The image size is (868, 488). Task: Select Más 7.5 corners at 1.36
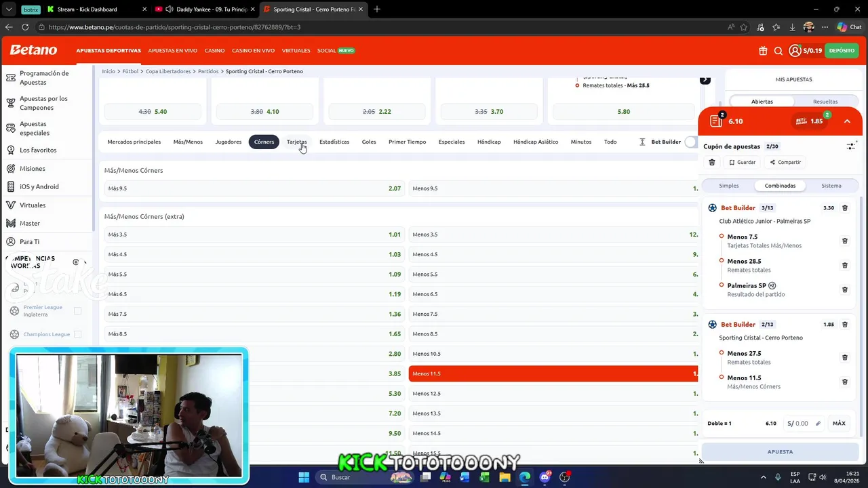pos(254,314)
